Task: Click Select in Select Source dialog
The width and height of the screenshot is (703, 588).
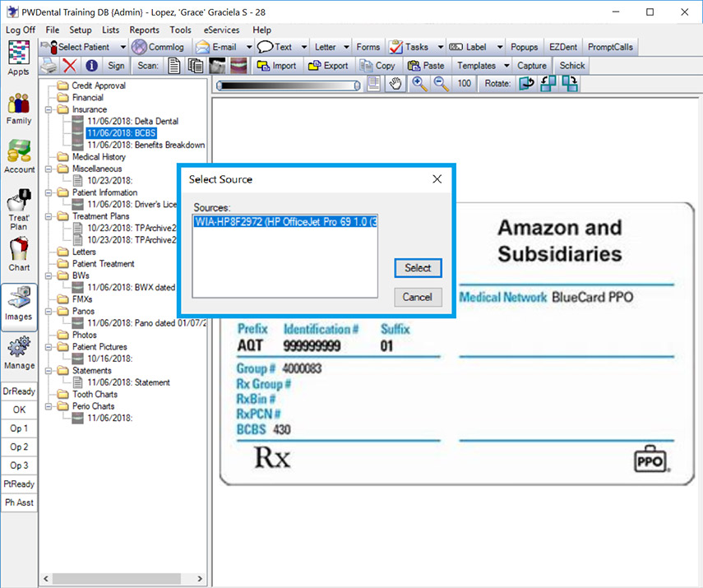Action: (x=418, y=268)
